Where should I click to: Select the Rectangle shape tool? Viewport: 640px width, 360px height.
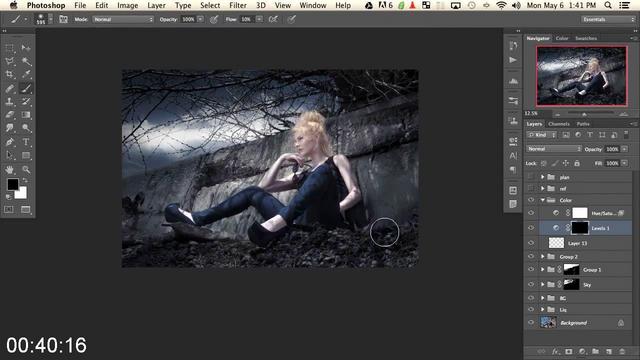[26, 156]
